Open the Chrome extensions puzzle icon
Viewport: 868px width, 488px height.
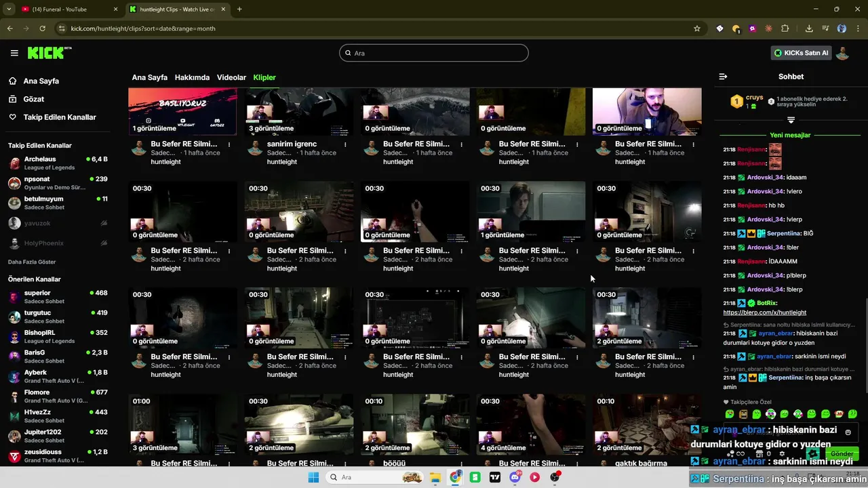(x=785, y=28)
